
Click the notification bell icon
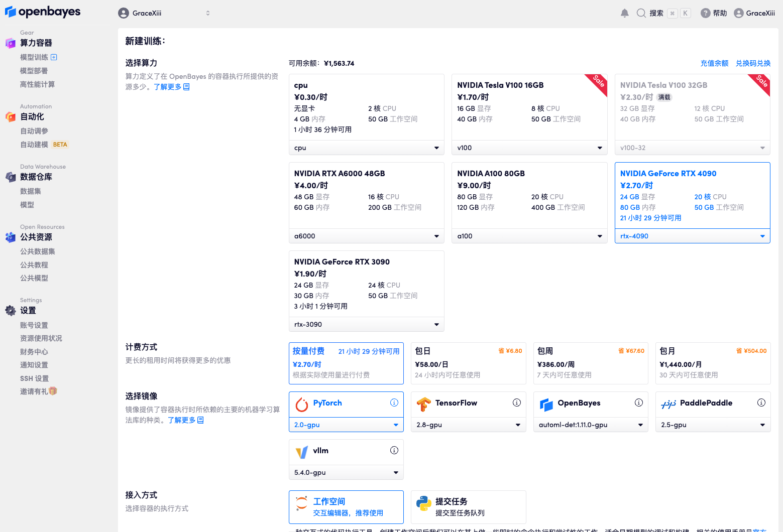[x=624, y=13]
